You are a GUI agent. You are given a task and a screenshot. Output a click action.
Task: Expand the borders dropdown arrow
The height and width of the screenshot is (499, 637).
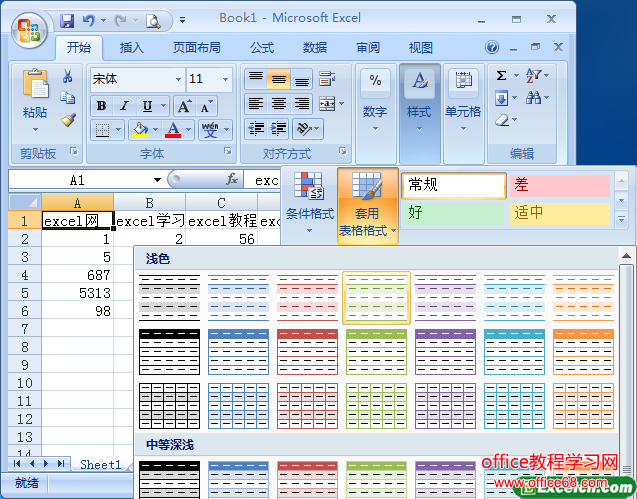point(118,130)
